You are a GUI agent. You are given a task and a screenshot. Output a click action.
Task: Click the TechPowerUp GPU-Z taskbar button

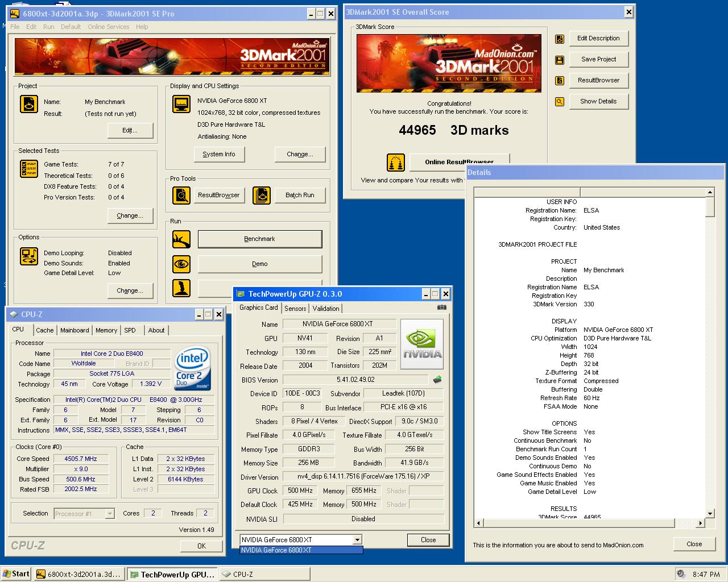tap(171, 575)
